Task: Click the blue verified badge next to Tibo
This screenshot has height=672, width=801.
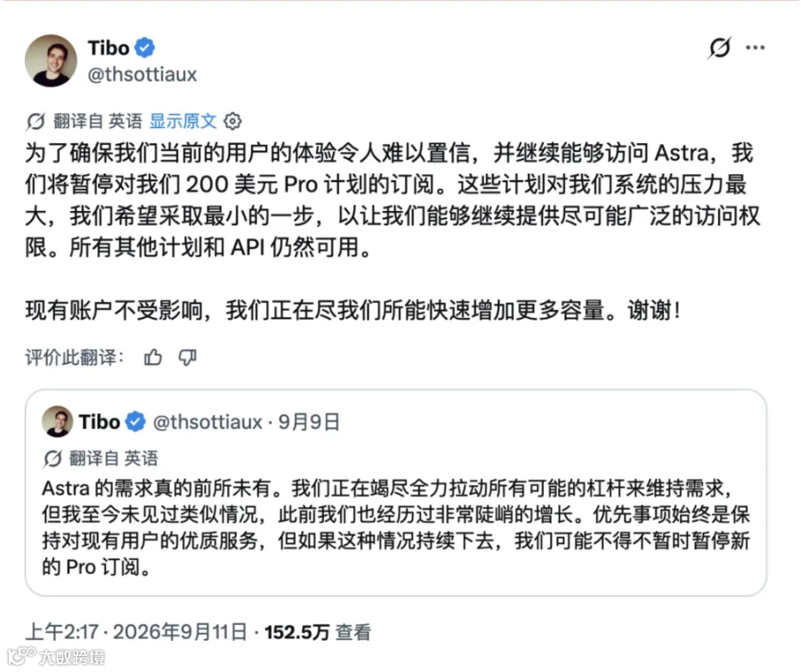Action: (x=145, y=48)
